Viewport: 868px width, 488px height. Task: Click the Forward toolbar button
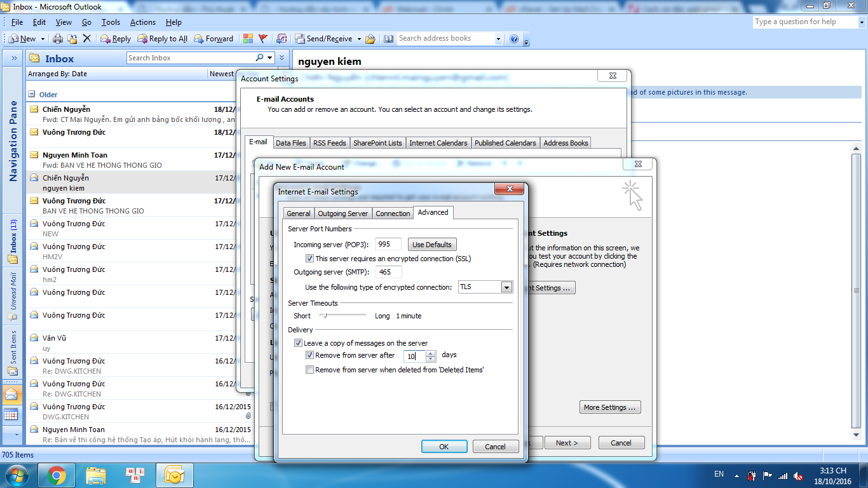coord(214,39)
